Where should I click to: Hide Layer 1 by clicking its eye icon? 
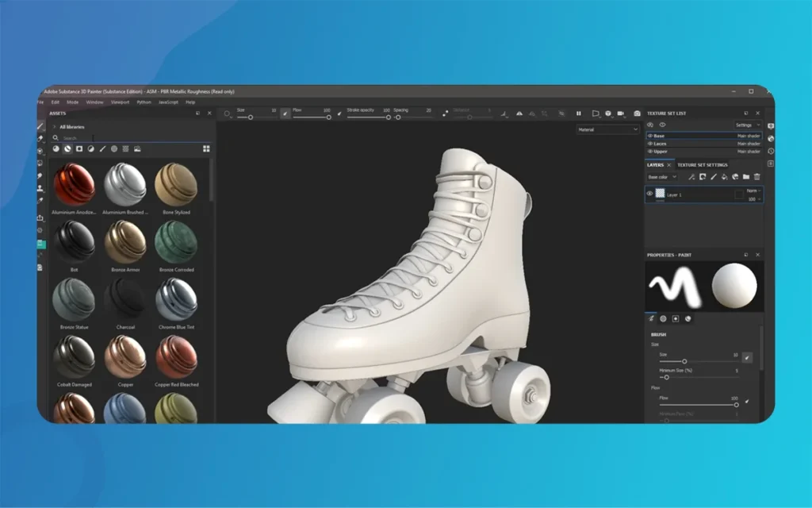(x=649, y=193)
